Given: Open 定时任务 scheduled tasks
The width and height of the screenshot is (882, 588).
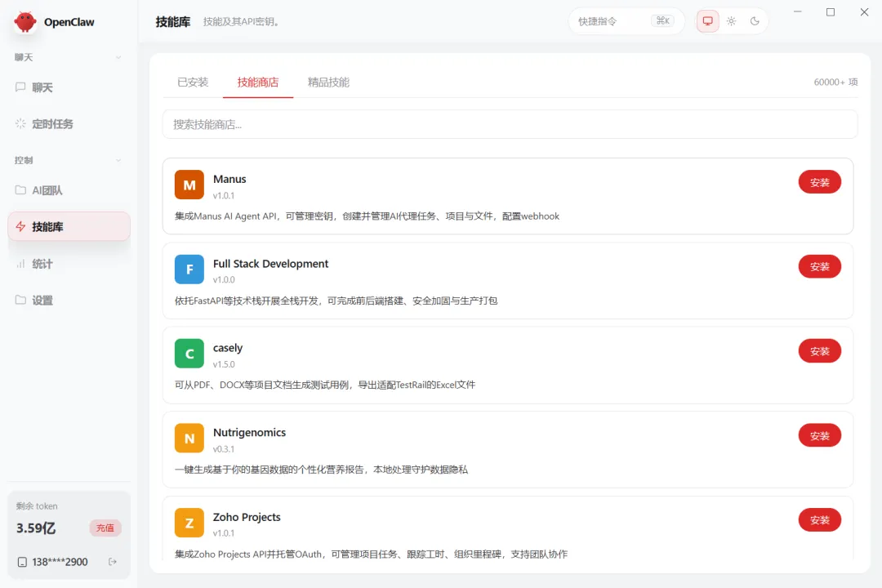Looking at the screenshot, I should coord(69,124).
